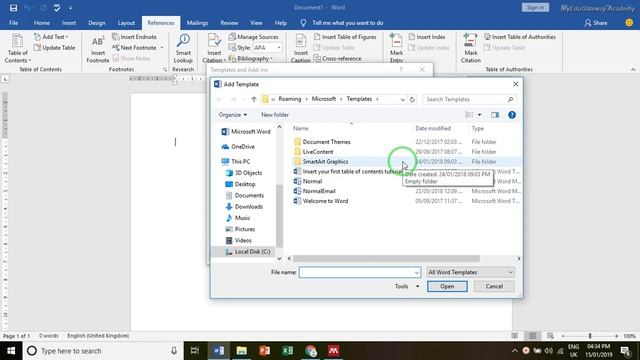Screen dimensions: 640x360
Task: Switch to the Insert ribbon tab
Action: [69, 23]
